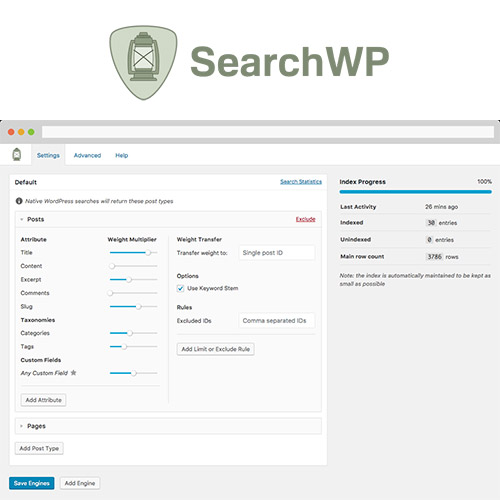The width and height of the screenshot is (500, 500).
Task: Click the Slug weight slider handle
Action: point(138,306)
